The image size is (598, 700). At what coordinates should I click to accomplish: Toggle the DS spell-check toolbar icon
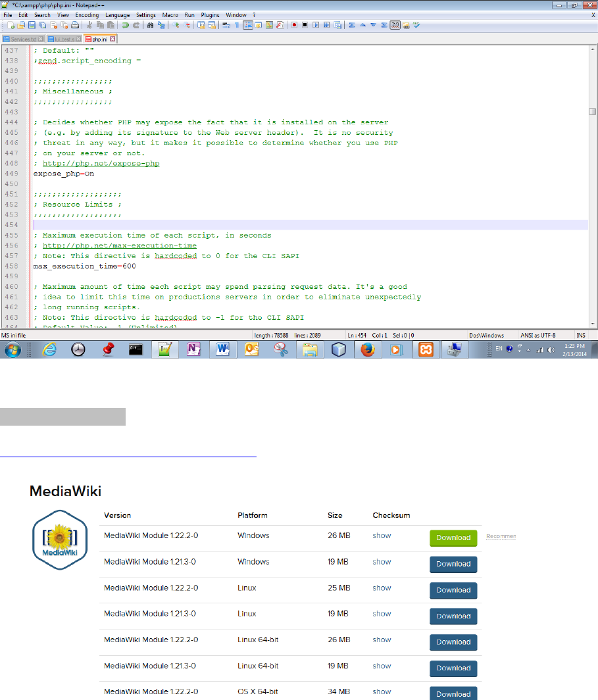click(x=395, y=24)
